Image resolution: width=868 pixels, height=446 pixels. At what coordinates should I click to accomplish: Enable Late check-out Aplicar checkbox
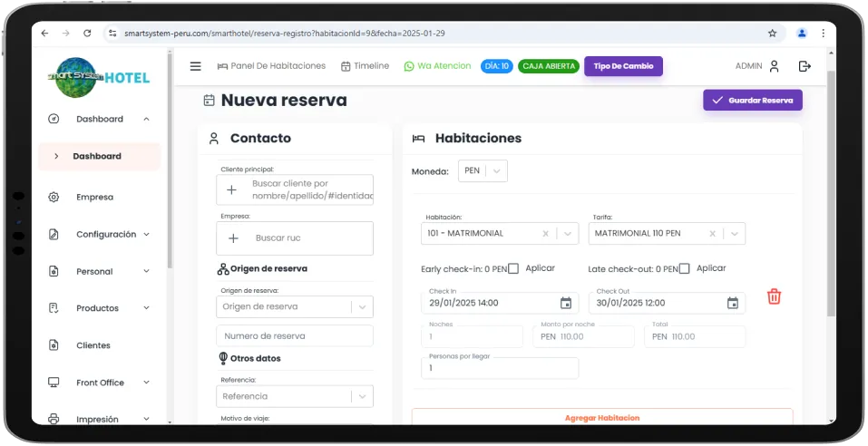(685, 268)
